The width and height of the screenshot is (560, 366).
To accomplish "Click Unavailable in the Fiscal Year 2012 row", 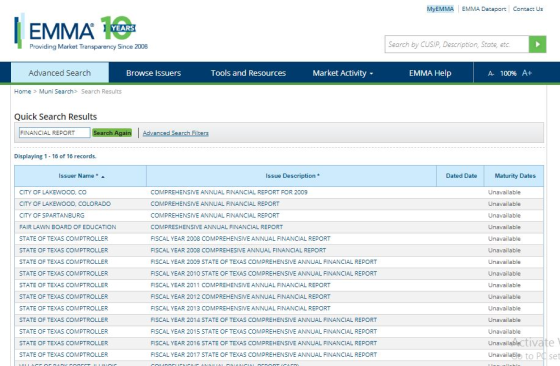I will coord(504,296).
